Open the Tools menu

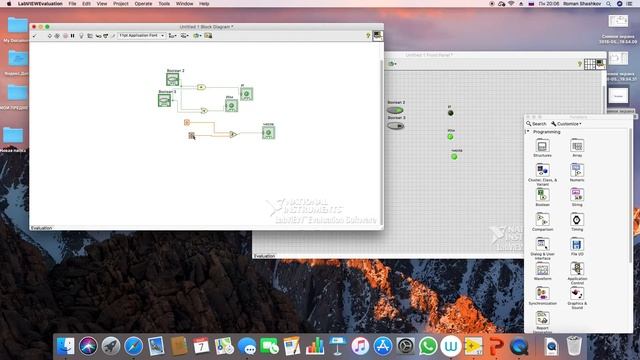164,4
